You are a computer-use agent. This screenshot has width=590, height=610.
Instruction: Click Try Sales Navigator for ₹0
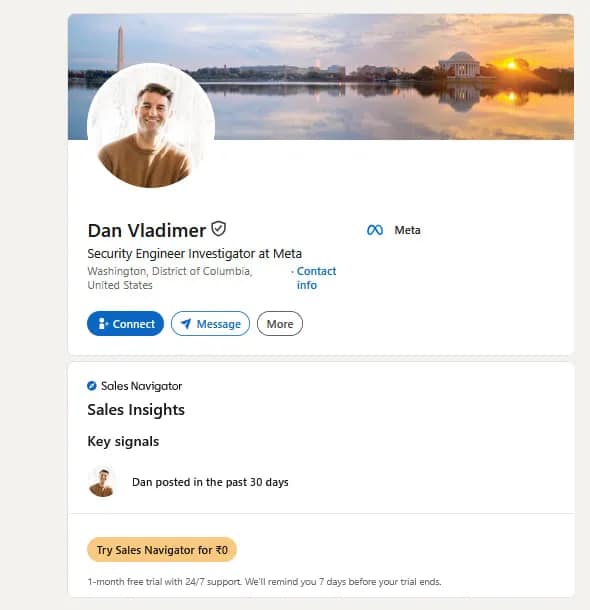coord(162,550)
